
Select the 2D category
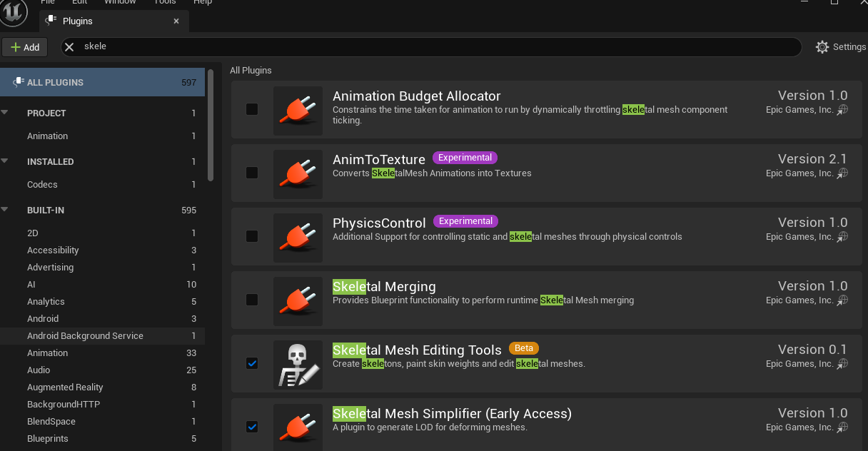point(102,233)
